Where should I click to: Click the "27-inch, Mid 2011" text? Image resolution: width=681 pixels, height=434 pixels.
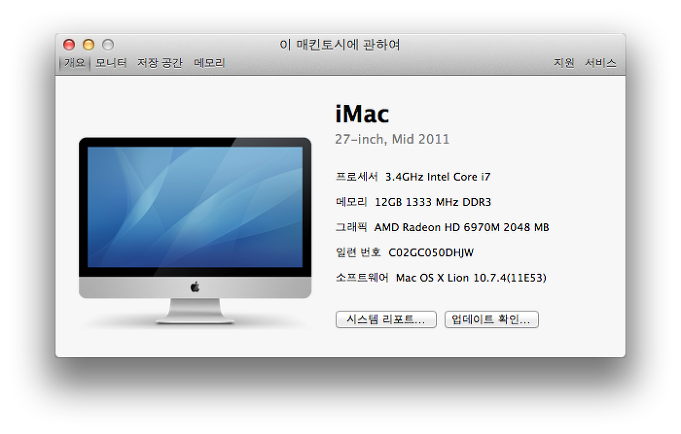392,139
